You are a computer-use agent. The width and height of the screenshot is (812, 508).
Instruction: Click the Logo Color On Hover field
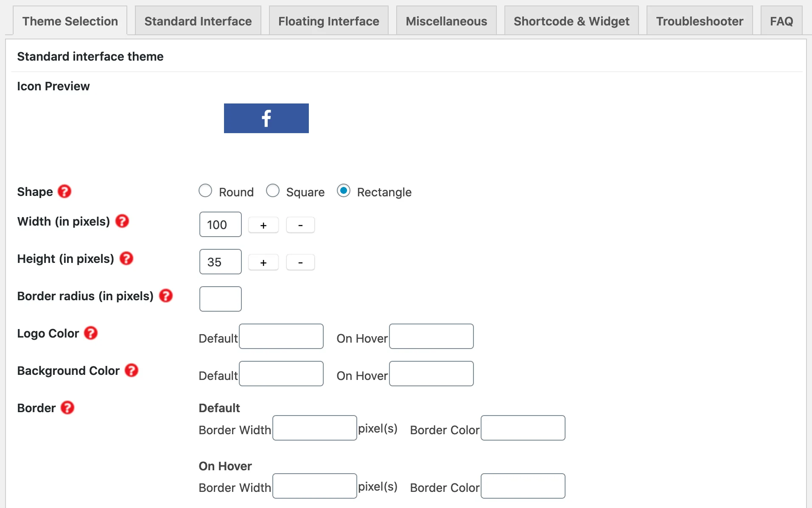point(431,336)
